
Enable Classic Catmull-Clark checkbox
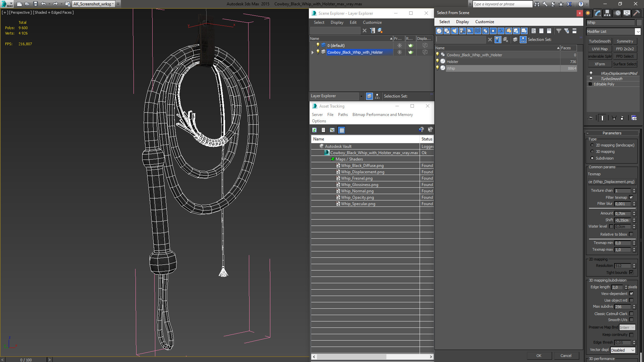click(631, 314)
